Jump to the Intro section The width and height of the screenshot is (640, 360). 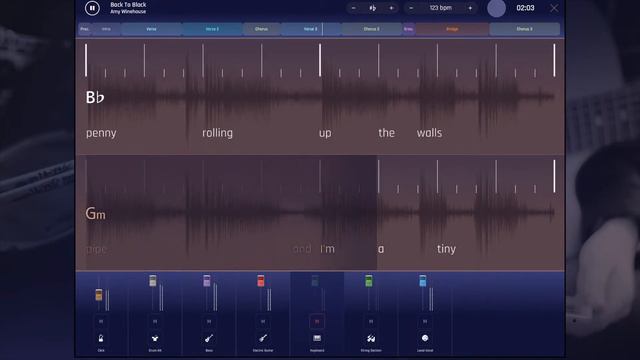(106, 29)
